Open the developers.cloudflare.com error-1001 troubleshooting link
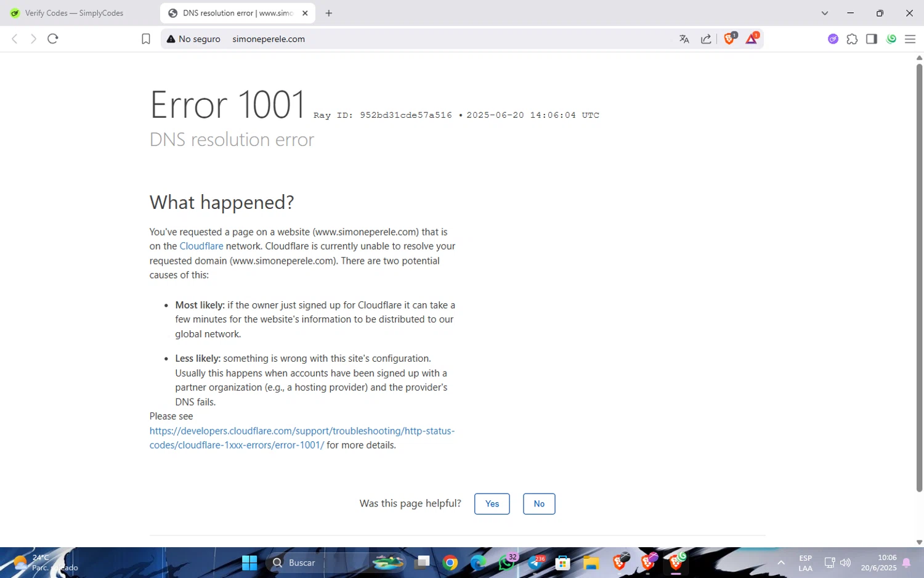924x578 pixels. 302,438
